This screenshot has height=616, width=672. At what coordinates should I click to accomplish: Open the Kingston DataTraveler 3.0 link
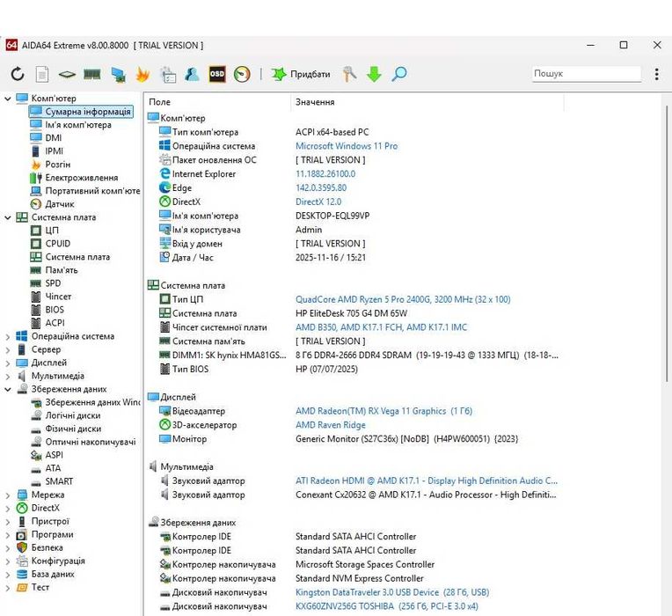pos(392,592)
